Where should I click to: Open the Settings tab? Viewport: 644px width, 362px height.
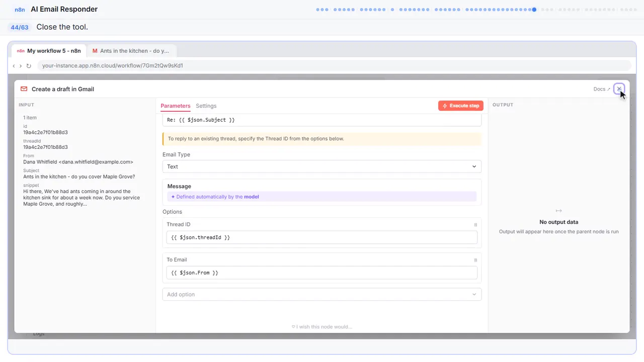[206, 106]
